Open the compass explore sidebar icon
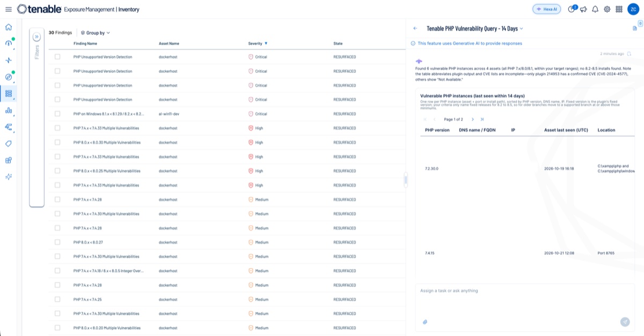 tap(8, 77)
